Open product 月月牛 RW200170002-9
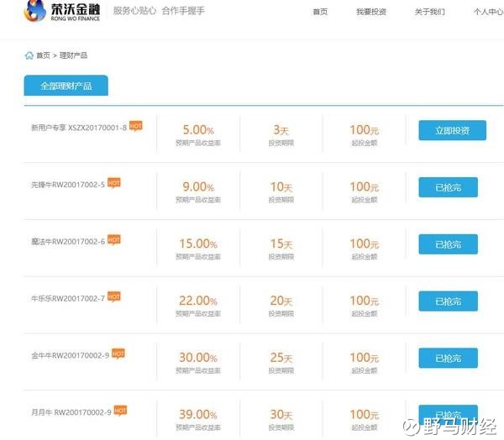 [x=71, y=412]
